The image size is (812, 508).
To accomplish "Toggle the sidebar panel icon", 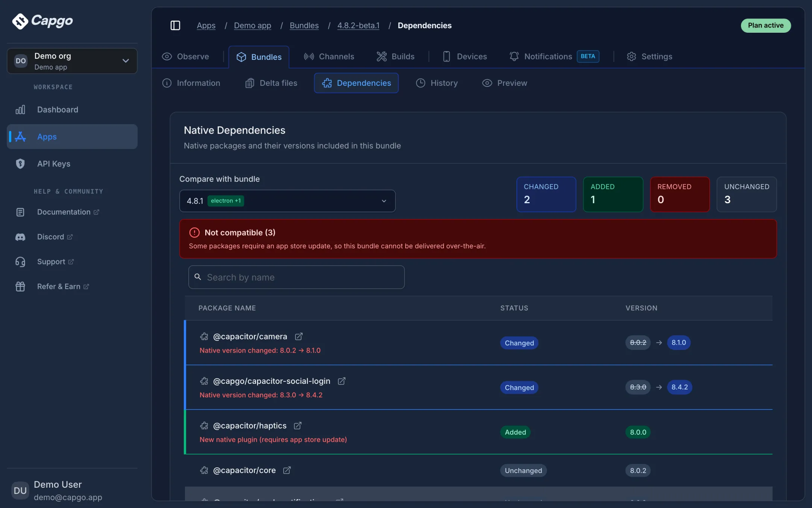I will (175, 25).
